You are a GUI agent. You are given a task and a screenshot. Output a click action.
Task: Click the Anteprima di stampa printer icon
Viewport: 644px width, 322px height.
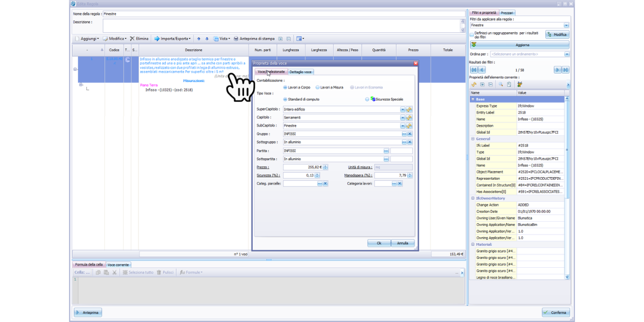236,39
